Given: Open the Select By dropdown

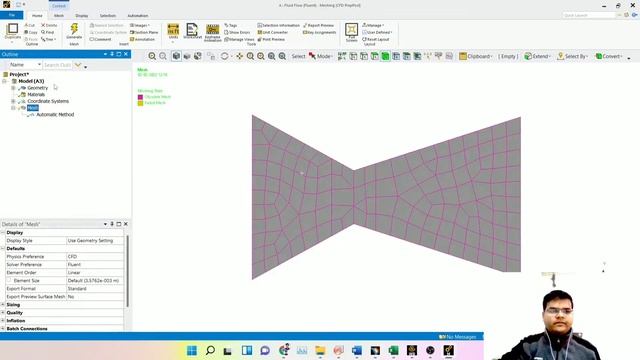Looking at the screenshot, I should coord(572,56).
